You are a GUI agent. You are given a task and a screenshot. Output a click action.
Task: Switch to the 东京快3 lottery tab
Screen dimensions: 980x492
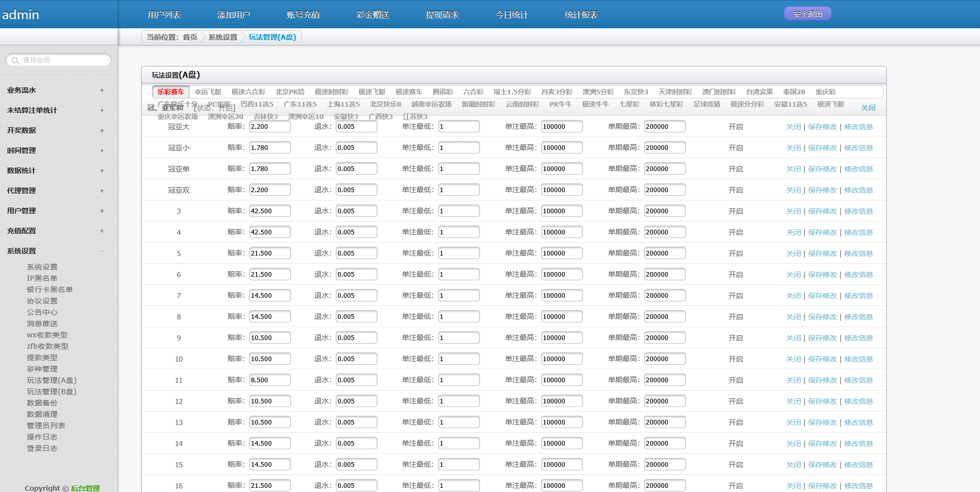636,92
